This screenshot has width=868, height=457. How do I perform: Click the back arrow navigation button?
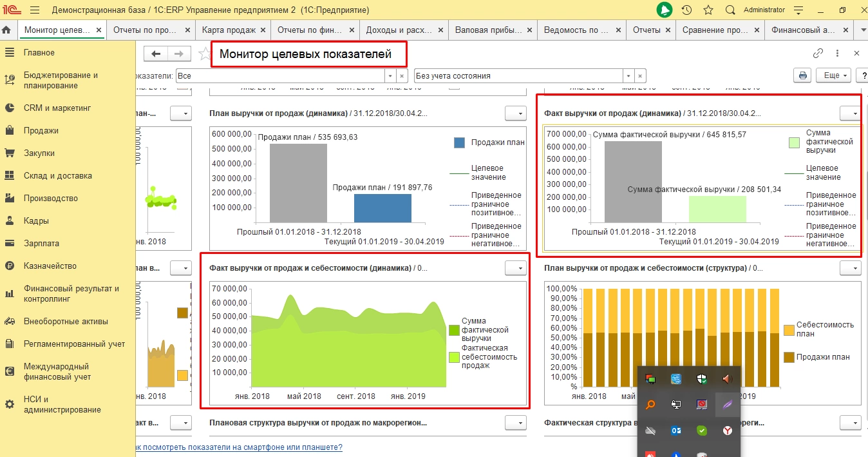tap(155, 54)
